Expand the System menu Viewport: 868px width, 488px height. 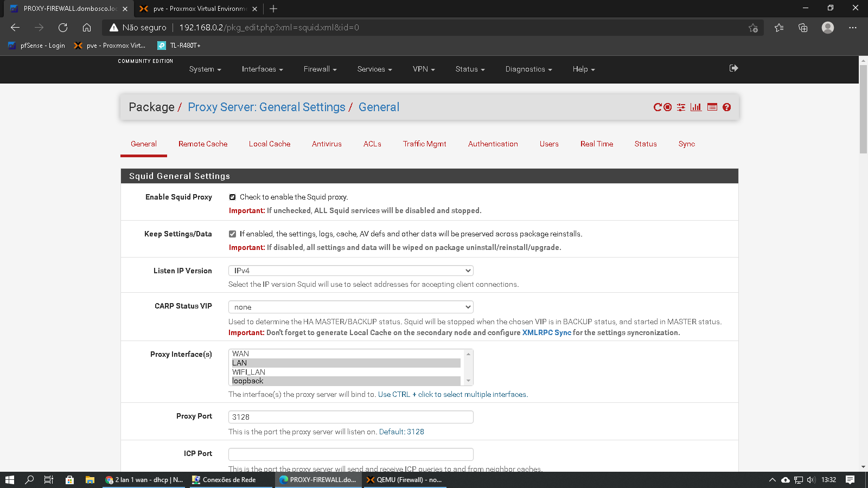point(205,69)
